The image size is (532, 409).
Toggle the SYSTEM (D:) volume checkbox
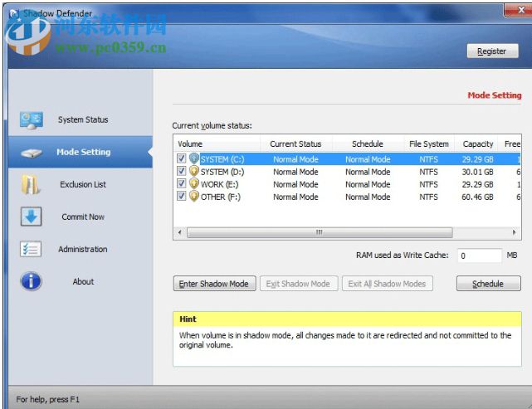[x=182, y=172]
